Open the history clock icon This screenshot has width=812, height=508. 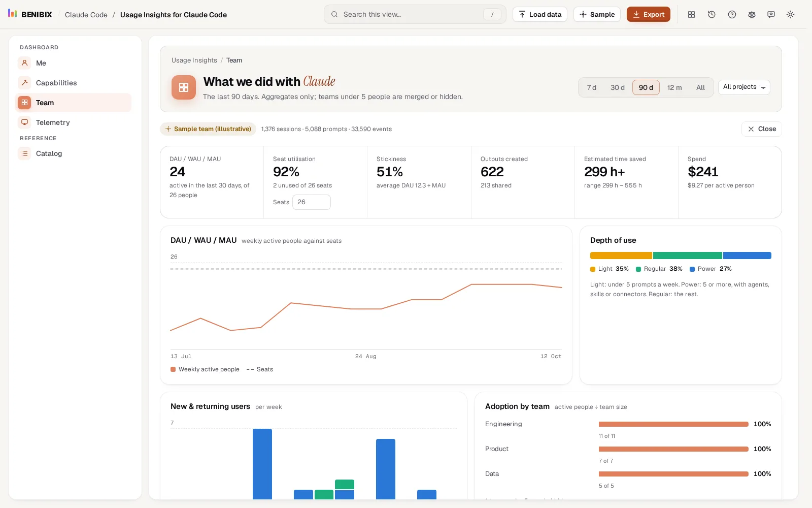712,15
